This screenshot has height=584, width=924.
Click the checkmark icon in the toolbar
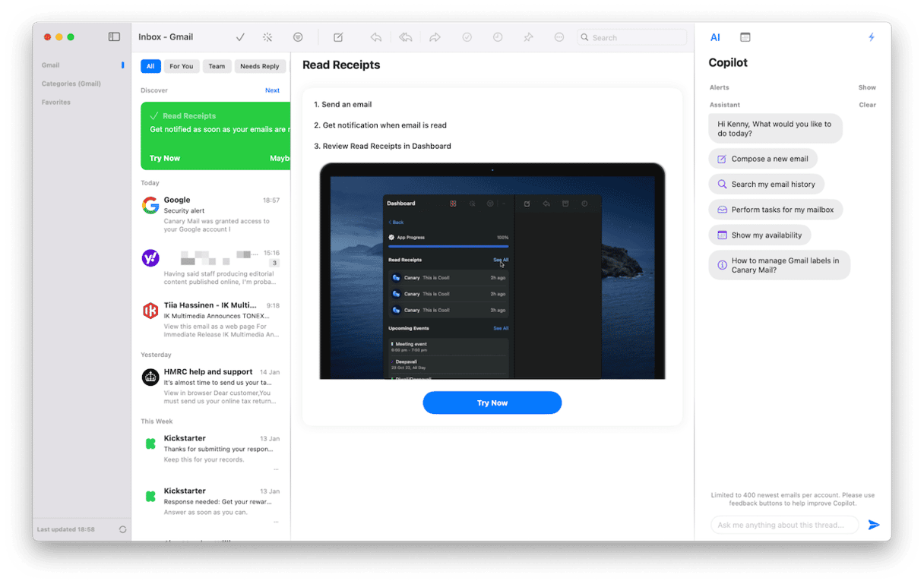240,37
